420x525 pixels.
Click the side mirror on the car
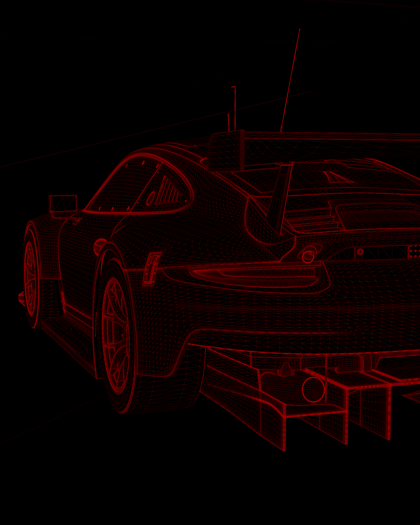(63, 203)
